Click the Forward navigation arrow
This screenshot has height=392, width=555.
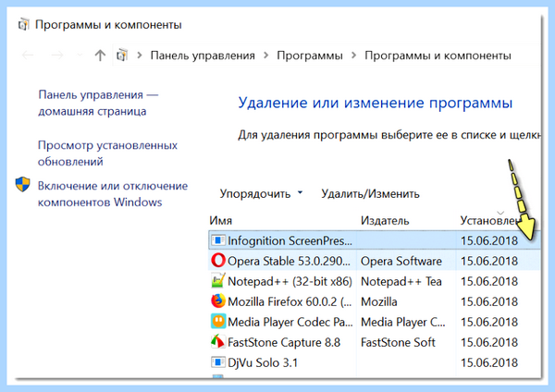pos(57,55)
